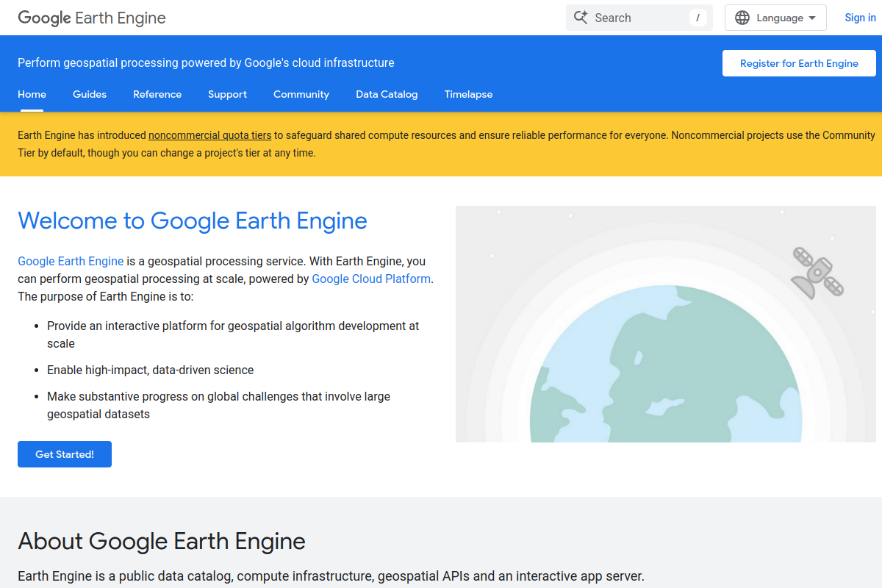Open the Language dropdown arrow

click(812, 18)
